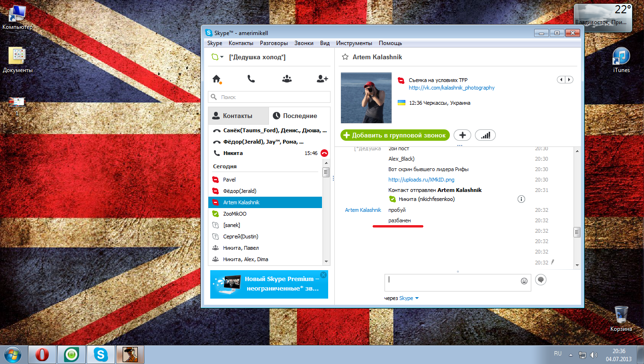Viewport: 644px width, 364px height.
Task: Open the desktop file labeled 1
Action: point(18,106)
